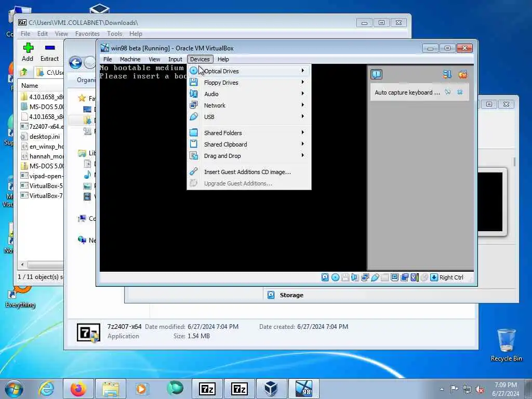
Task: Click the USB status bar icon
Action: (x=375, y=277)
